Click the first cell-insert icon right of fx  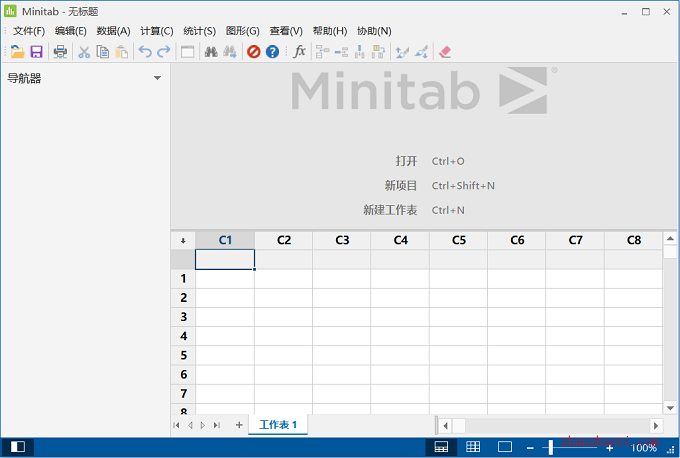coord(322,52)
